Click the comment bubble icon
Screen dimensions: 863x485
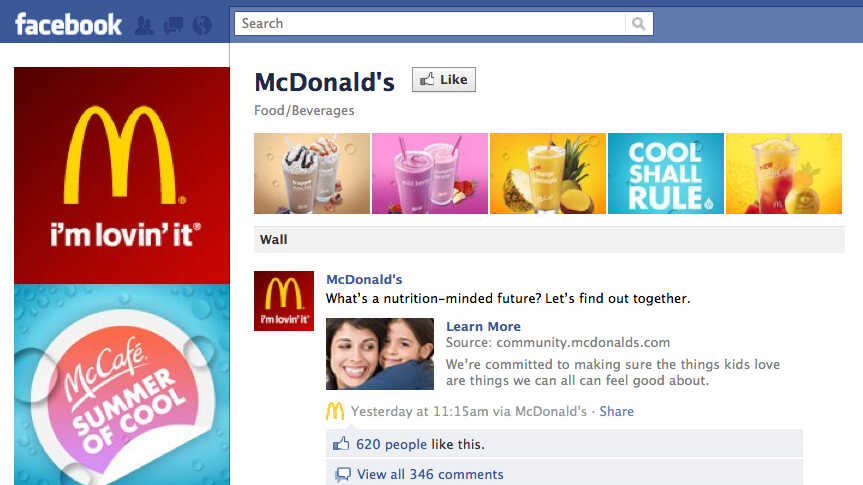343,474
